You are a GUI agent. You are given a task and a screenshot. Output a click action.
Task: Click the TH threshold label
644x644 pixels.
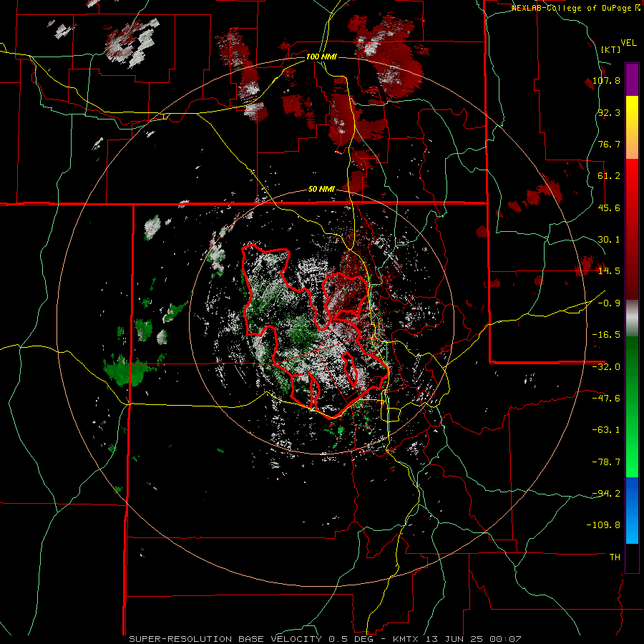(615, 557)
